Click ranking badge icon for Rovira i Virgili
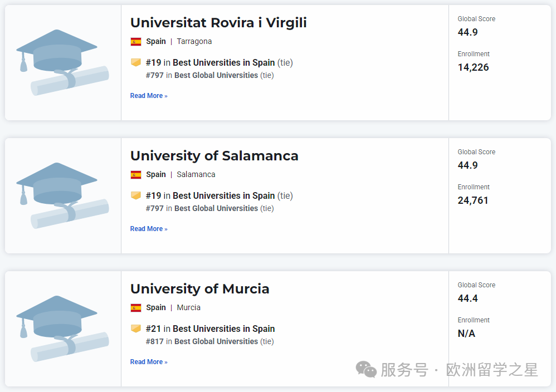The width and height of the screenshot is (556, 392). click(136, 62)
